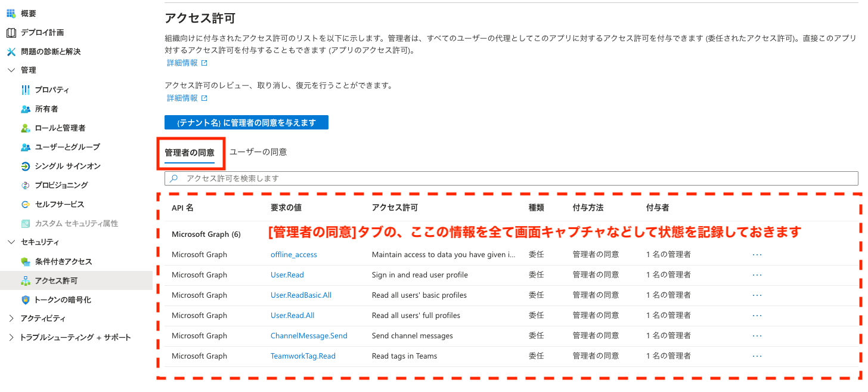Switch to the ユーザーの同意 tab
The height and width of the screenshot is (392, 868).
coord(258,152)
